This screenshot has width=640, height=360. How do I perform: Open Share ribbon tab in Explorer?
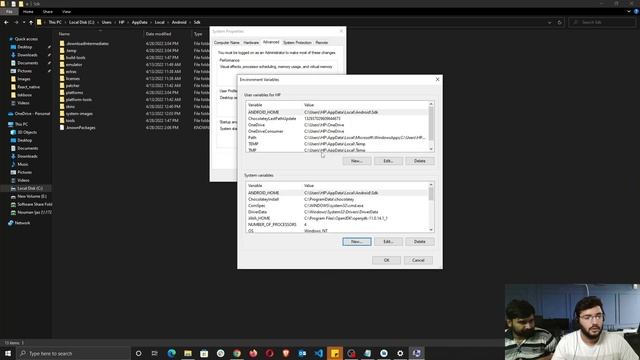(x=48, y=12)
